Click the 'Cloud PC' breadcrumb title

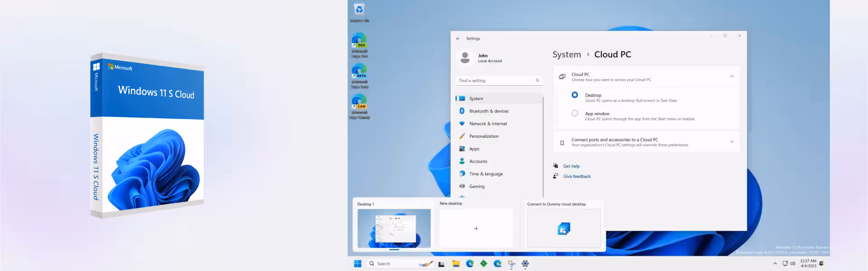point(613,55)
